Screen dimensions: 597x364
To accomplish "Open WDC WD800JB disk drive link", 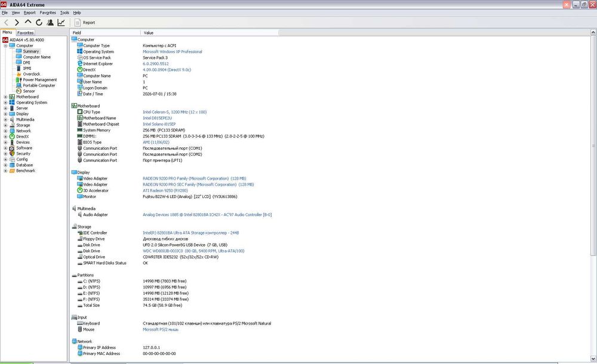I will tap(193, 251).
